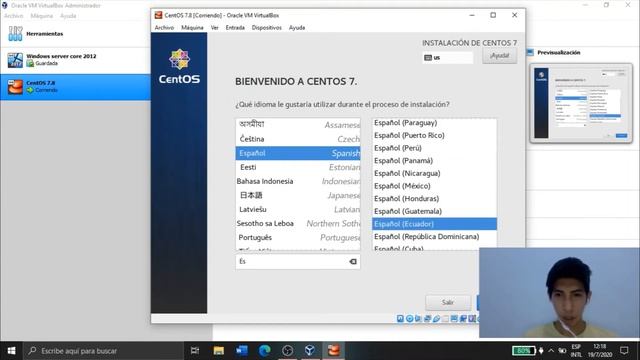
Task: Open File Explorer from the taskbar
Action: (x=219, y=351)
